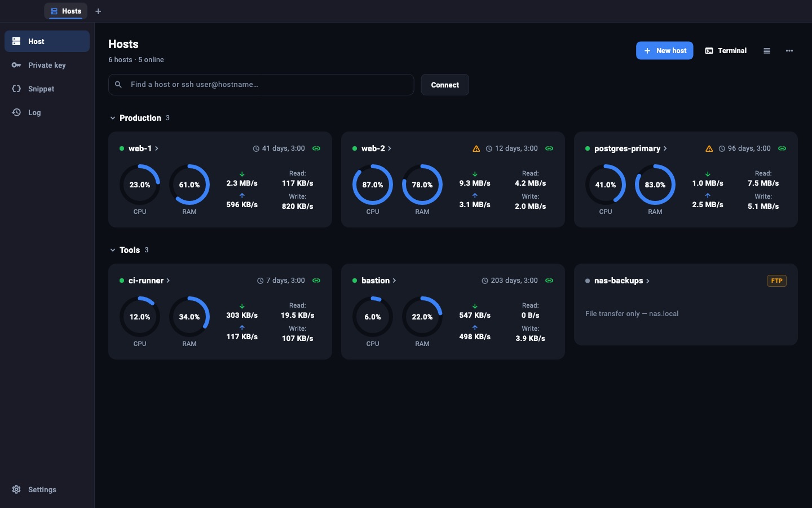
Task: Click the host search input field
Action: tap(261, 85)
